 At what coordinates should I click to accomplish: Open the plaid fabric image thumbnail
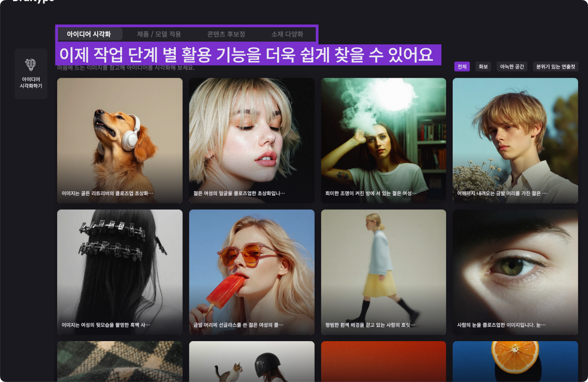click(120, 361)
